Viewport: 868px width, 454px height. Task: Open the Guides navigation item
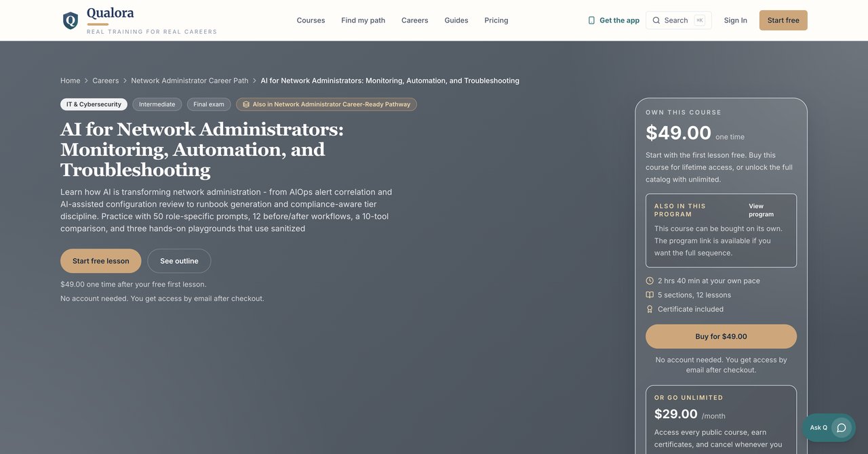click(x=456, y=20)
